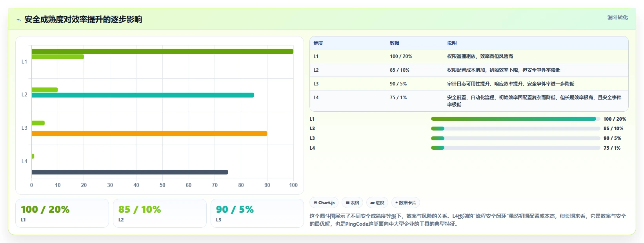Click the chart y-axis label L4

24,161
